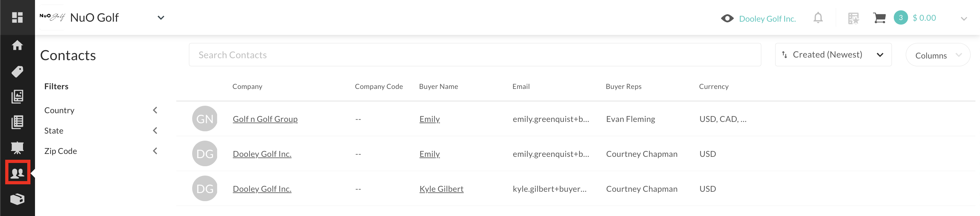Open the Presentations sidebar icon
This screenshot has width=980, height=216.
tap(17, 147)
